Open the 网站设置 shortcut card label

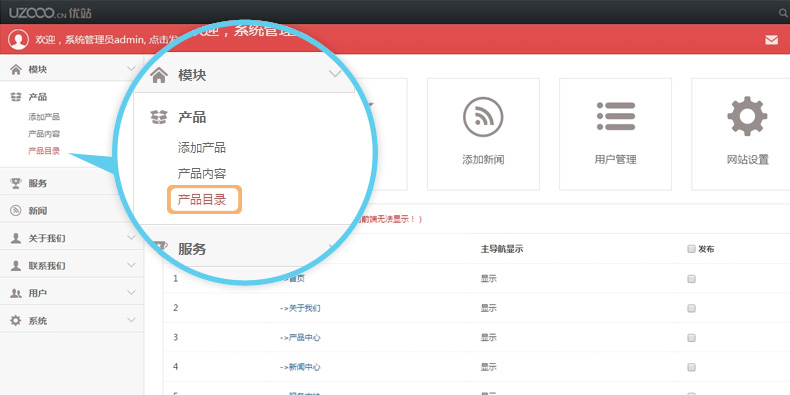point(747,160)
